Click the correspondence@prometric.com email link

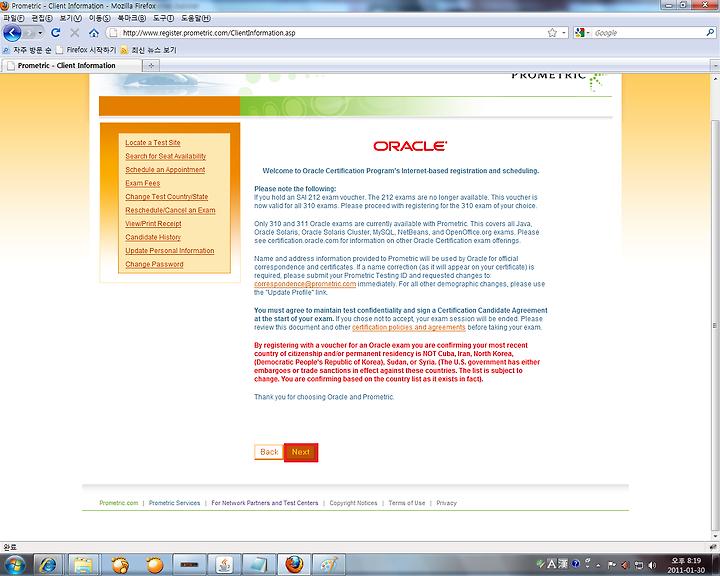[x=305, y=284]
